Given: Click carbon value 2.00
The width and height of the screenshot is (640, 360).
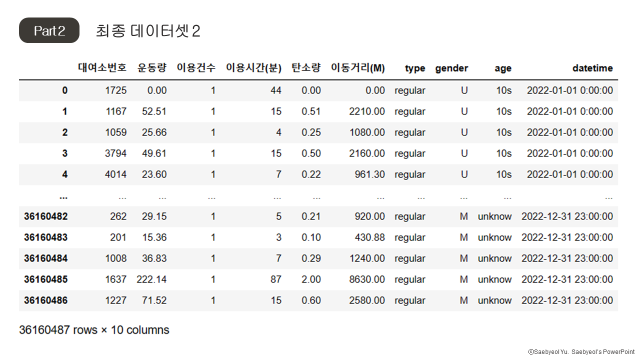Looking at the screenshot, I should coord(311,280).
